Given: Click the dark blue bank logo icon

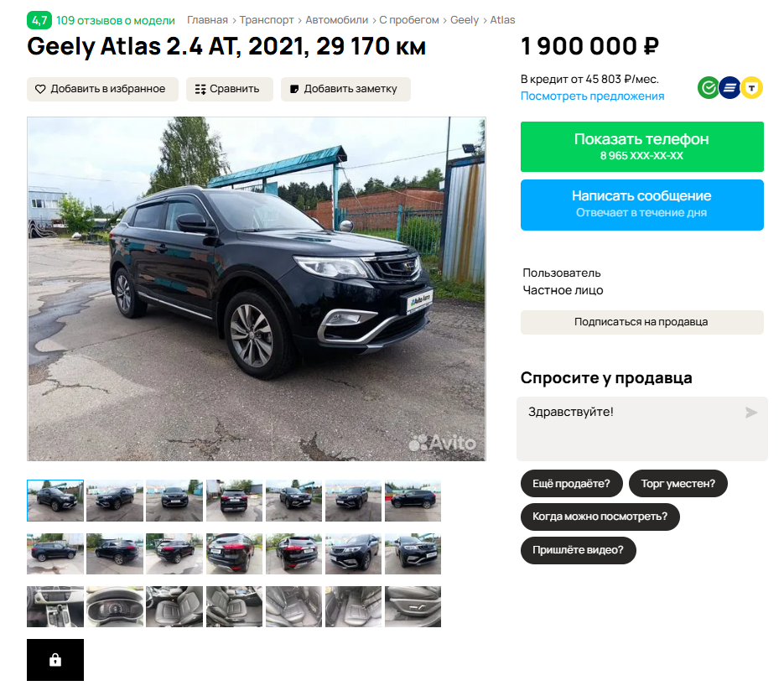Looking at the screenshot, I should tap(730, 88).
